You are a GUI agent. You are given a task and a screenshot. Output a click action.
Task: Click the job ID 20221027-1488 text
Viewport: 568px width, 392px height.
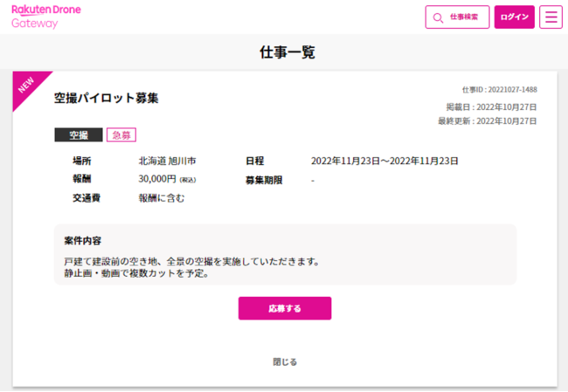pyautogui.click(x=499, y=89)
